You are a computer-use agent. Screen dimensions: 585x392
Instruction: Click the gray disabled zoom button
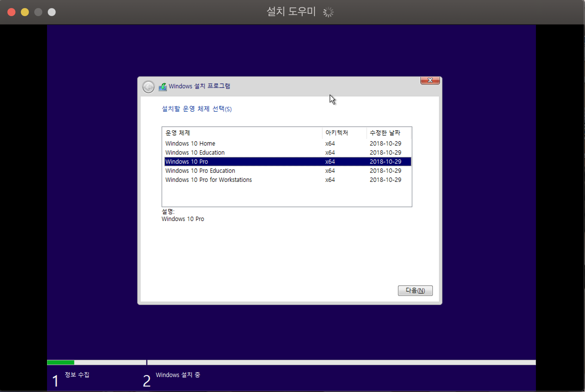click(38, 12)
